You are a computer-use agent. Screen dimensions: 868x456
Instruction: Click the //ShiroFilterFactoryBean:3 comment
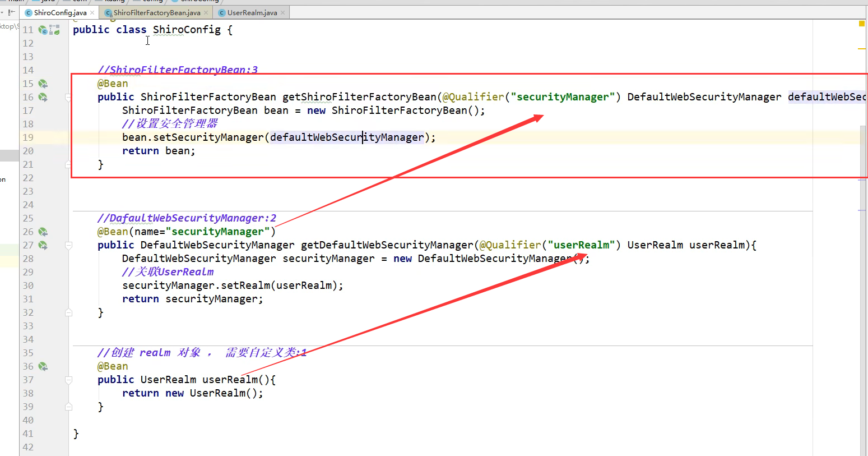click(x=178, y=70)
